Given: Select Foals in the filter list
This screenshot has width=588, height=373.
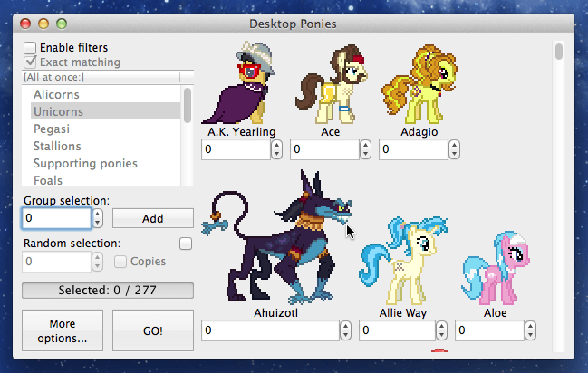Looking at the screenshot, I should coord(48,180).
